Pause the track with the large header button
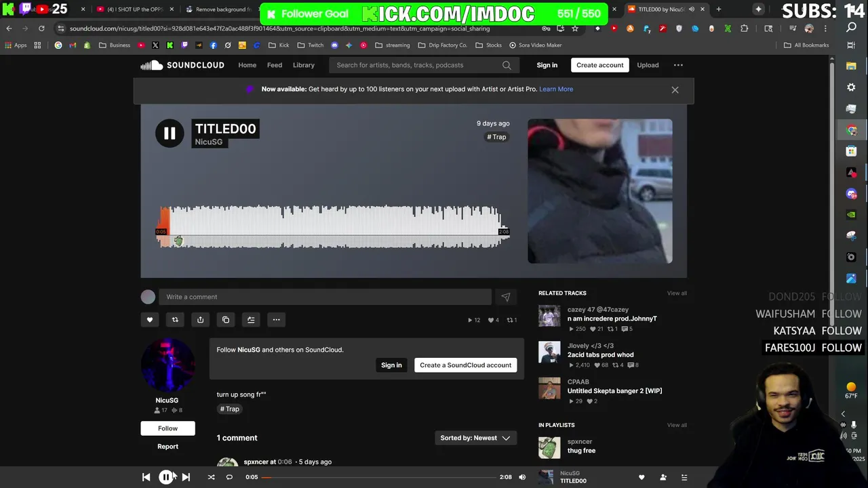 point(170,133)
